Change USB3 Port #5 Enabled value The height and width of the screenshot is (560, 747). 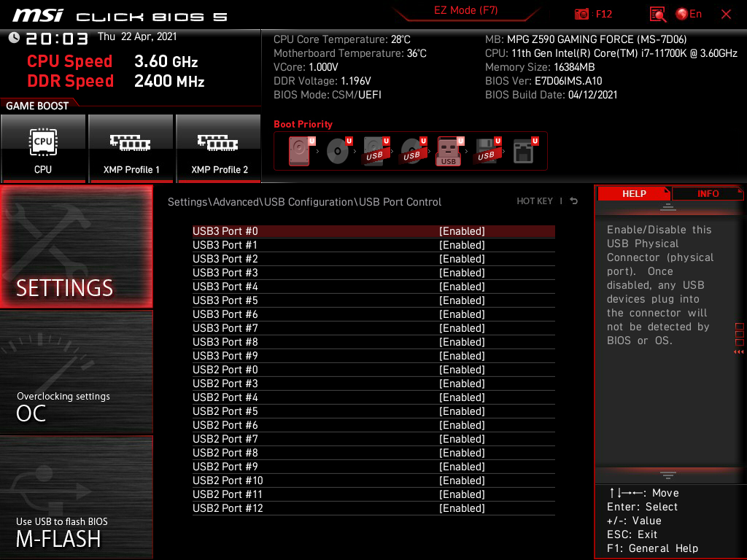462,300
